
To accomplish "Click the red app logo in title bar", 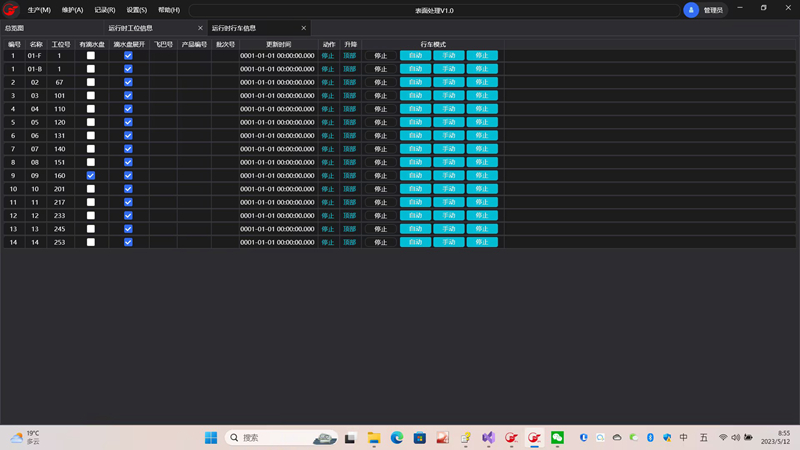I will coord(11,10).
